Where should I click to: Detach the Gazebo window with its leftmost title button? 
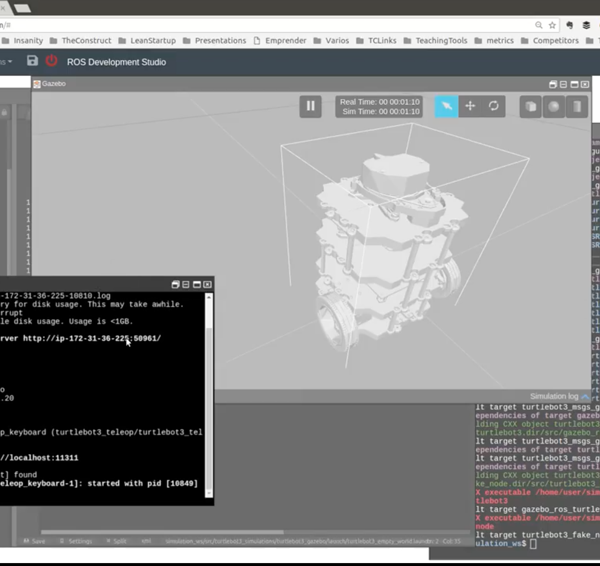(x=553, y=84)
